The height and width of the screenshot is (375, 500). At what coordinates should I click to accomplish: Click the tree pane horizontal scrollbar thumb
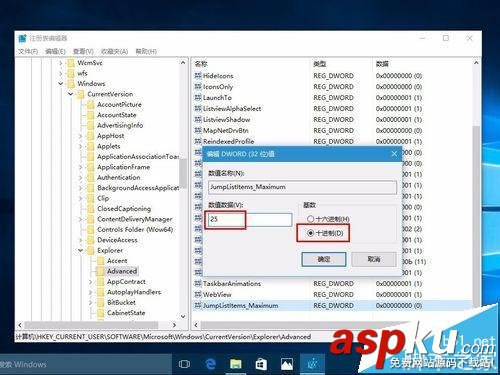point(91,325)
